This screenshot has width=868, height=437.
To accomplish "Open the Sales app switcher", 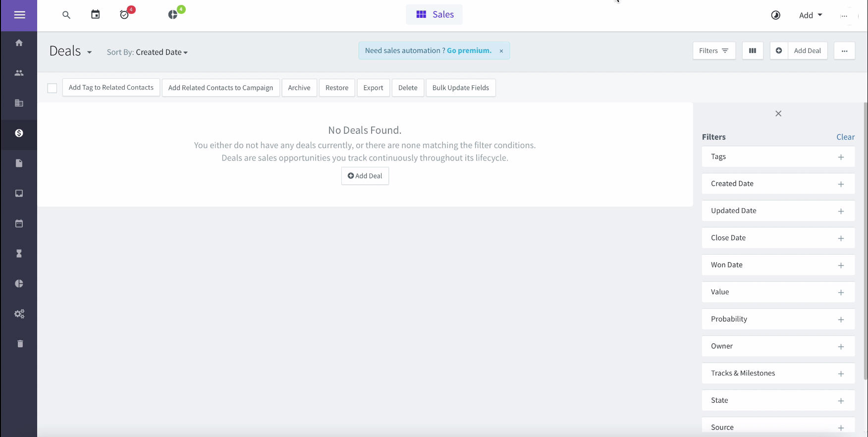I will coord(434,14).
